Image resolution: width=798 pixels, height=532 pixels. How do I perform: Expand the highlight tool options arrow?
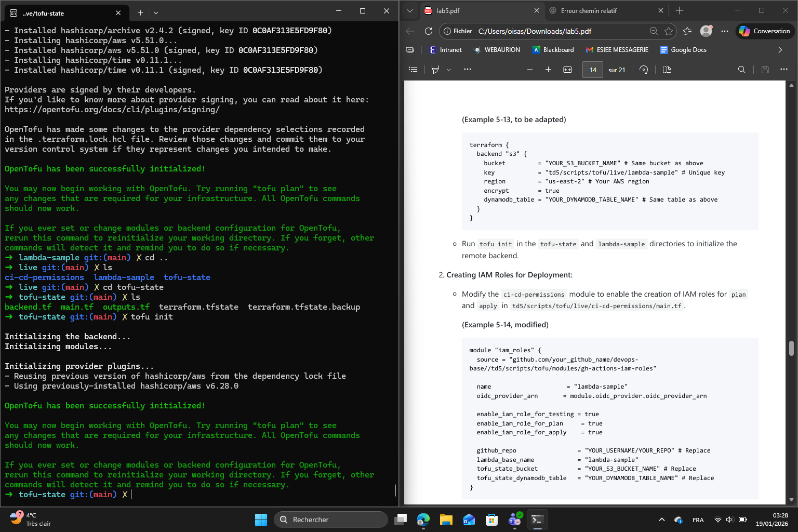[x=449, y=70]
